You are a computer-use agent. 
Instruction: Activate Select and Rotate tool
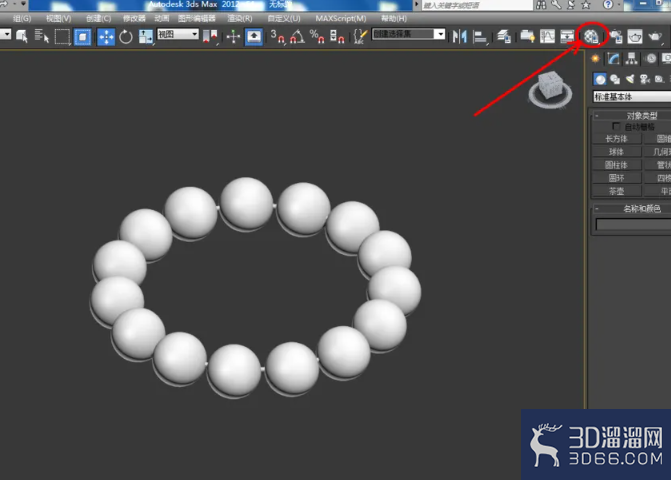(126, 37)
